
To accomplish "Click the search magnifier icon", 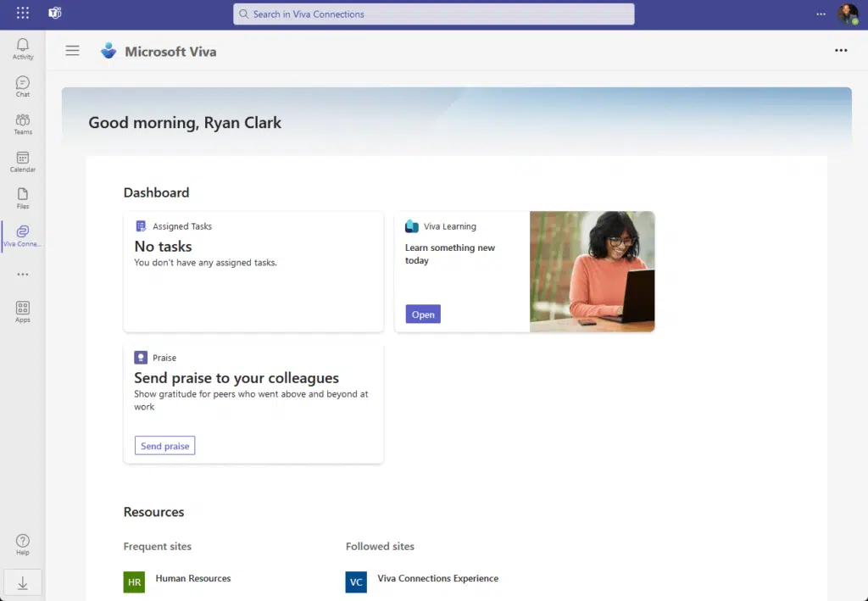I will pos(243,14).
